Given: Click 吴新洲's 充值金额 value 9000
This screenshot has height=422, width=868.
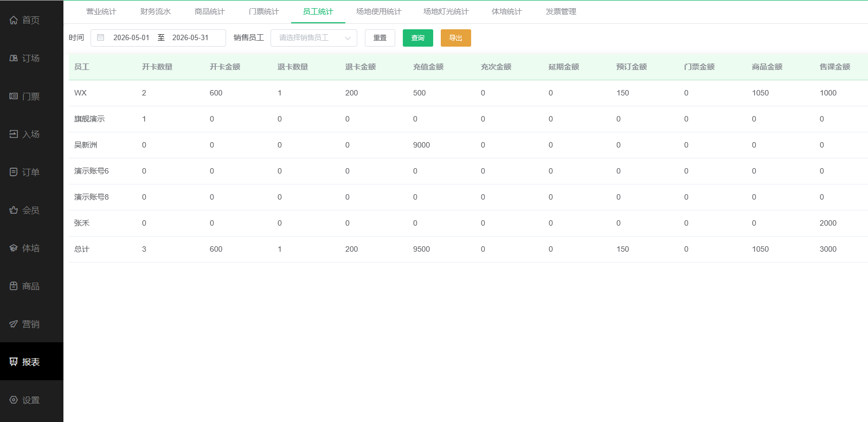Looking at the screenshot, I should 421,145.
